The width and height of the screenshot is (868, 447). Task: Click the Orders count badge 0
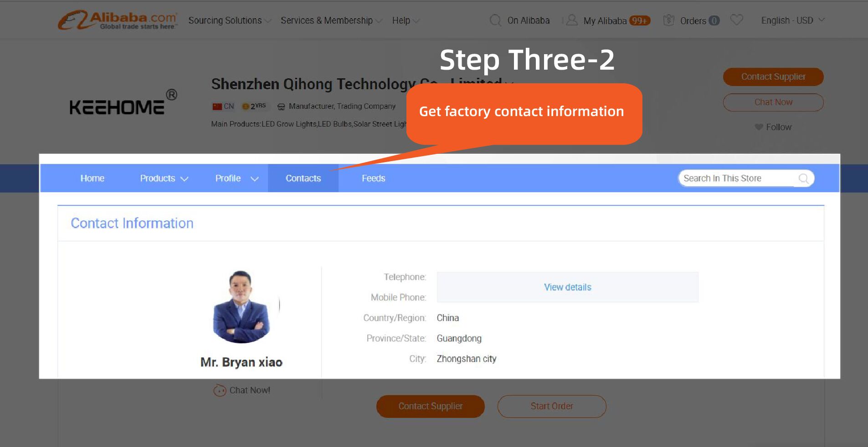(x=714, y=21)
